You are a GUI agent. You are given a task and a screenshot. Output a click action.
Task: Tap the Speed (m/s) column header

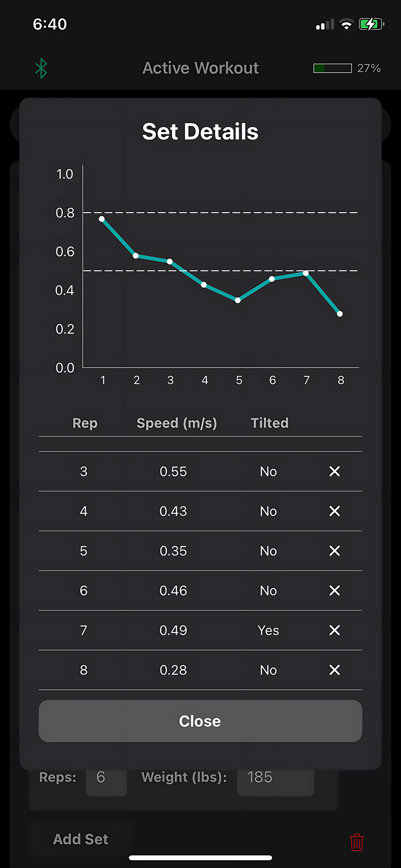[177, 423]
